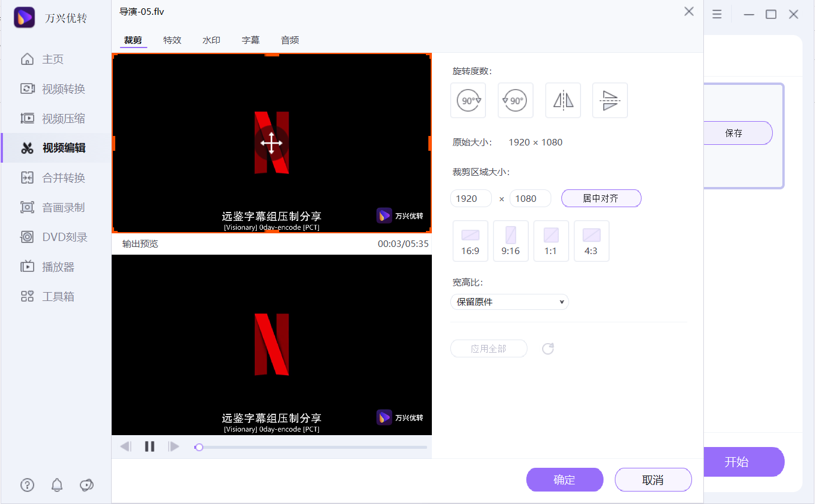The width and height of the screenshot is (815, 504).
Task: Rotate video 90 degrees clockwise
Action: click(468, 100)
